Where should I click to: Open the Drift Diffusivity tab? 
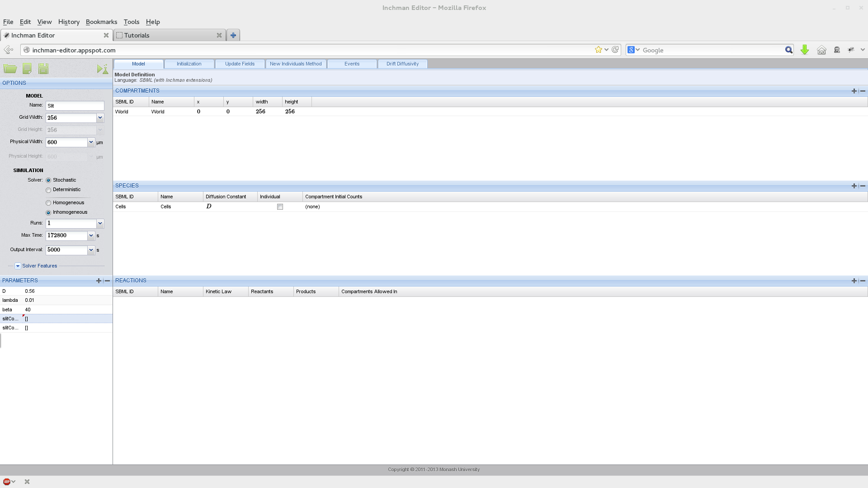402,64
